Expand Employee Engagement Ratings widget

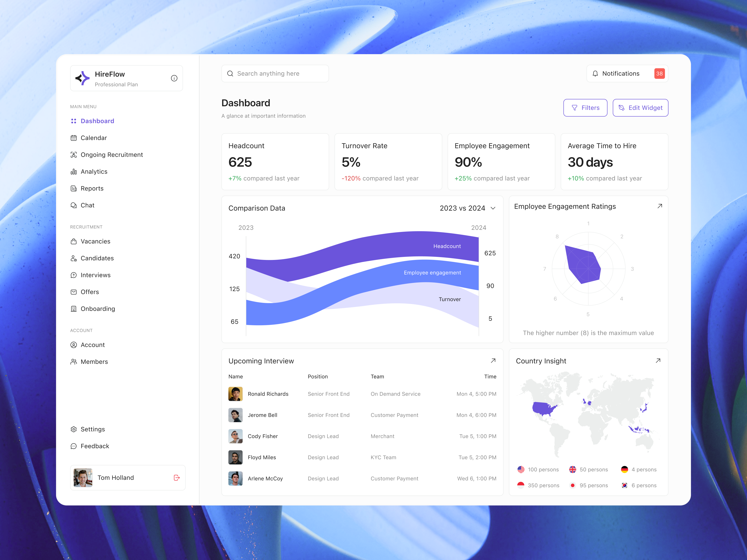(659, 206)
